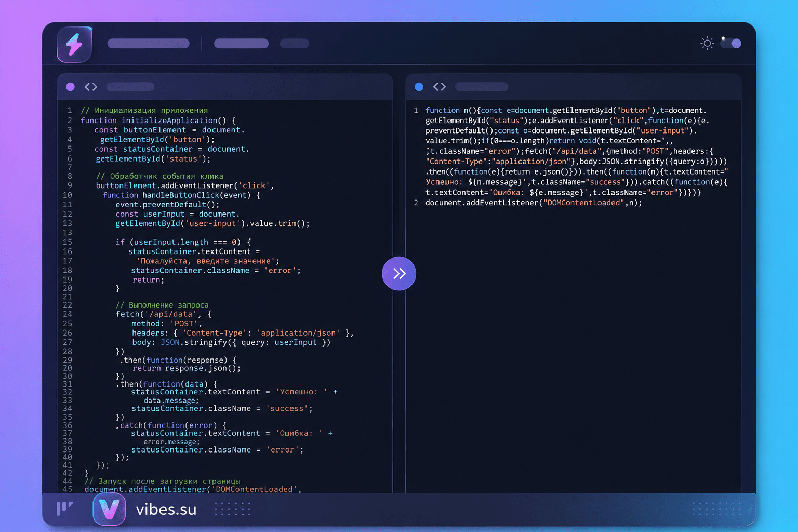Select the output panel file name placeholder

(x=482, y=87)
